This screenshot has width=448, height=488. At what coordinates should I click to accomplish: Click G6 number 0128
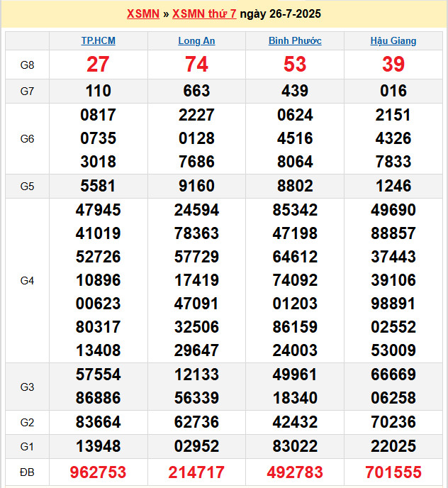(x=196, y=138)
